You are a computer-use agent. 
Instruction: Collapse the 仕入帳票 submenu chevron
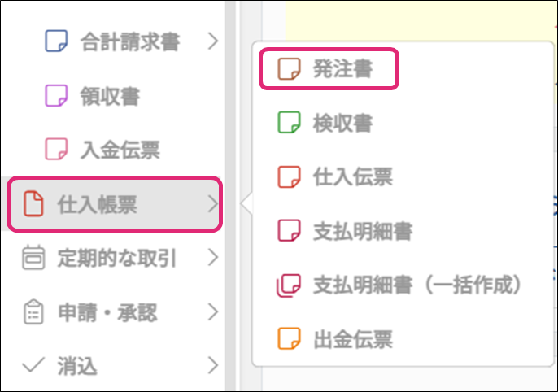(x=213, y=203)
